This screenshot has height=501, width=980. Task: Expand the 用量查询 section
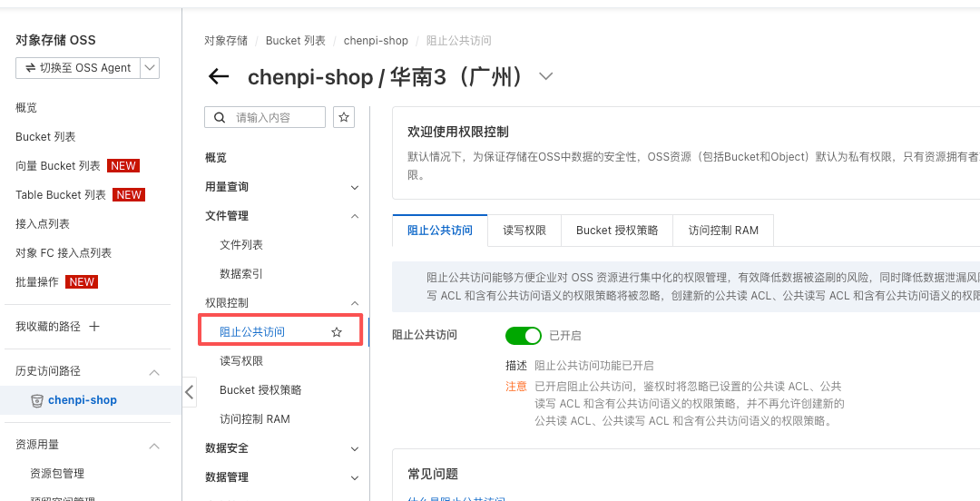tap(355, 187)
